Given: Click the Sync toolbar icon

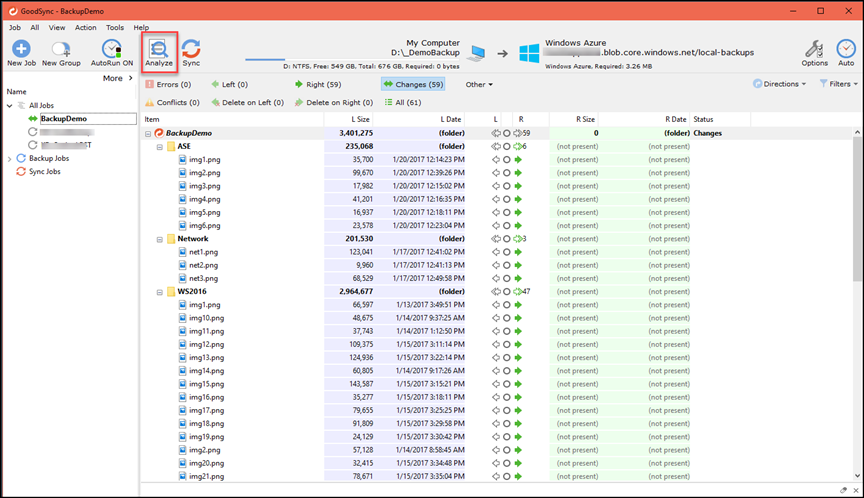Looking at the screenshot, I should [191, 49].
